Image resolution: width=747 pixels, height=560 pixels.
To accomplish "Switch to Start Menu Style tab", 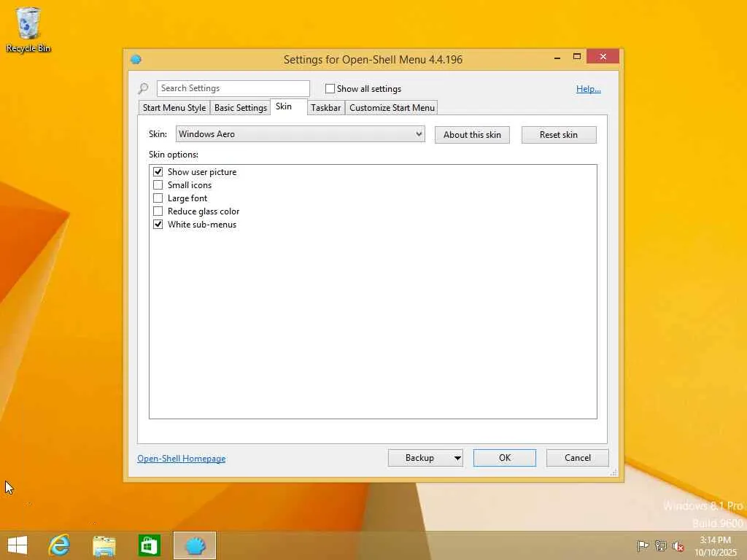I will coord(174,108).
